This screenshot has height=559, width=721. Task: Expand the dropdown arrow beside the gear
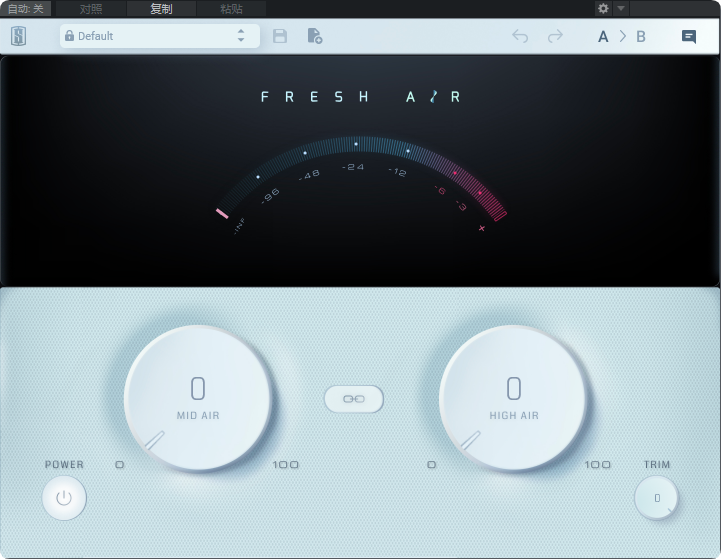click(621, 8)
